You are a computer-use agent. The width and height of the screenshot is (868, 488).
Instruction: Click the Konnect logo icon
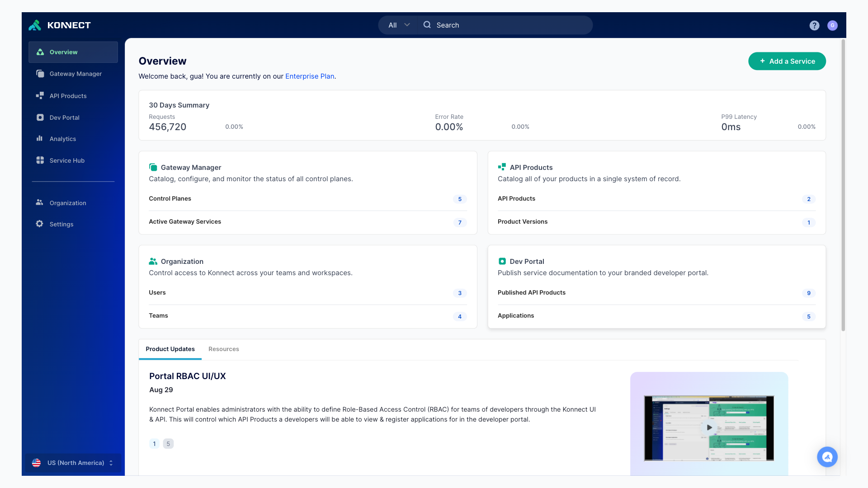tap(35, 25)
